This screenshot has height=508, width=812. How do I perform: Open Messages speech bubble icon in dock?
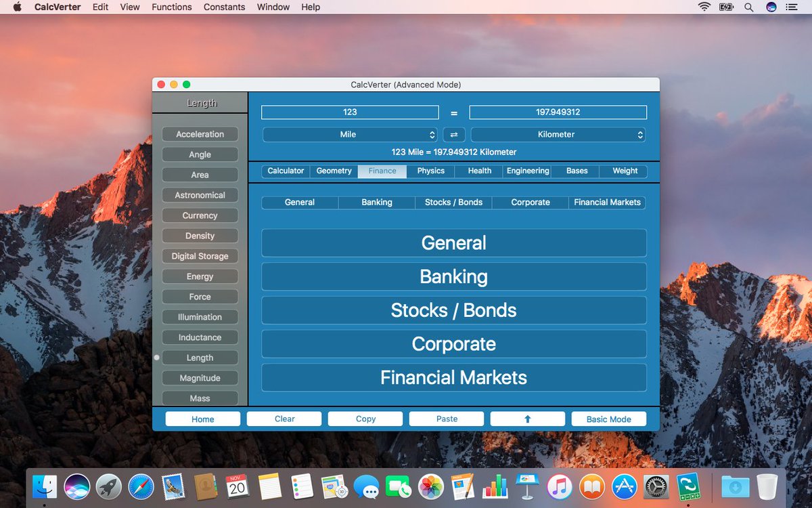(366, 486)
